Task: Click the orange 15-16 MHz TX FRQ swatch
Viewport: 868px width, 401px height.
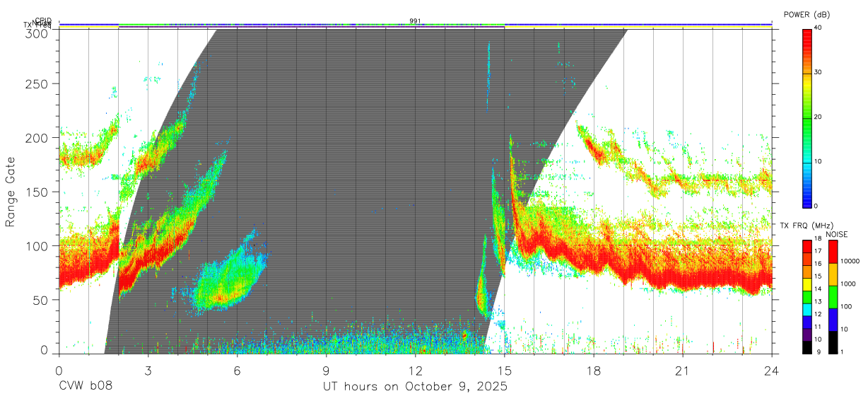Action: [807, 272]
